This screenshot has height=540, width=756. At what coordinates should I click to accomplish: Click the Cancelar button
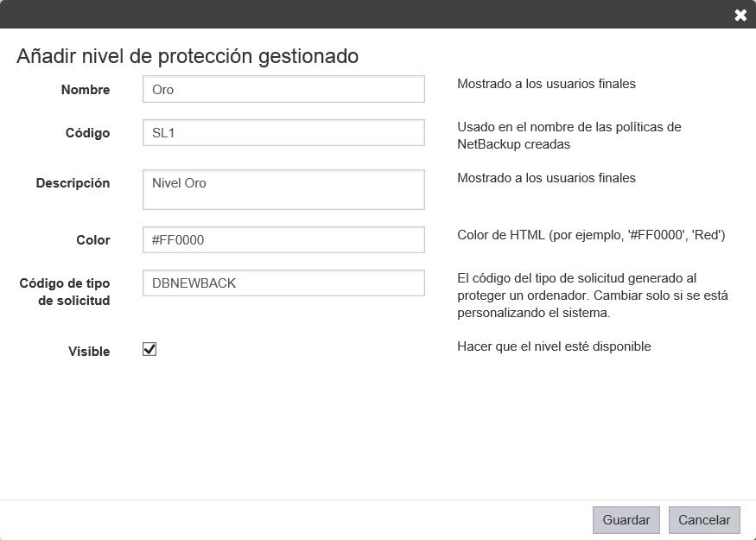point(704,520)
